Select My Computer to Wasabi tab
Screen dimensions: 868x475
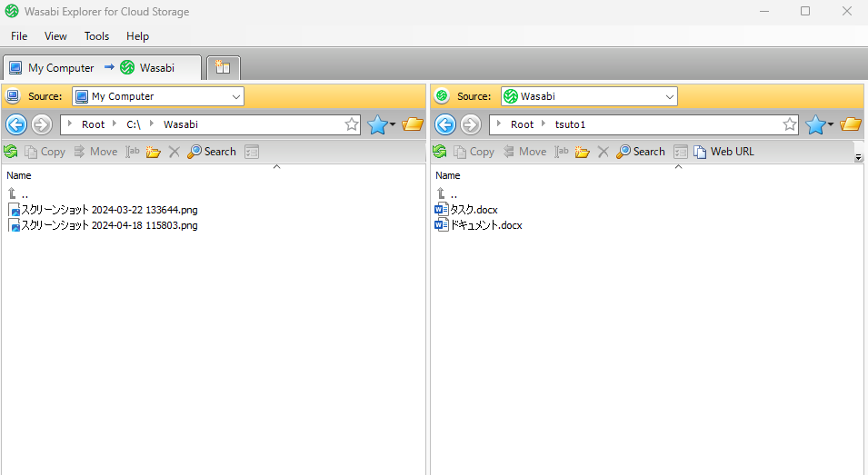tap(102, 68)
